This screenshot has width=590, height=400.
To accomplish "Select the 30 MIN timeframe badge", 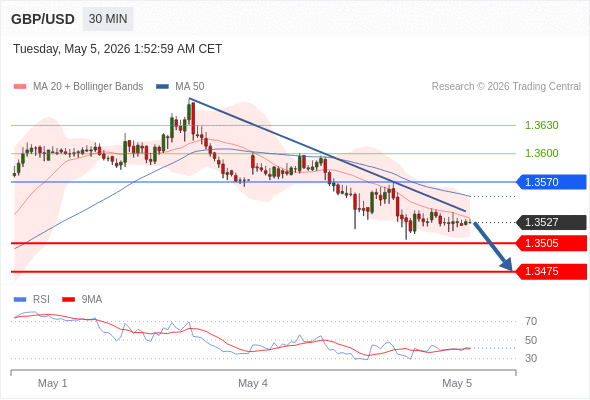I will [108, 19].
